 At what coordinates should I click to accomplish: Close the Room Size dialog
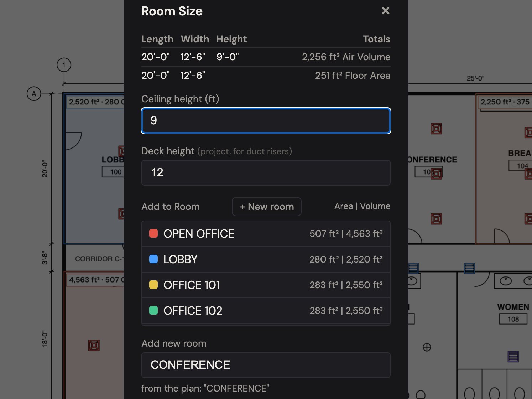385,11
